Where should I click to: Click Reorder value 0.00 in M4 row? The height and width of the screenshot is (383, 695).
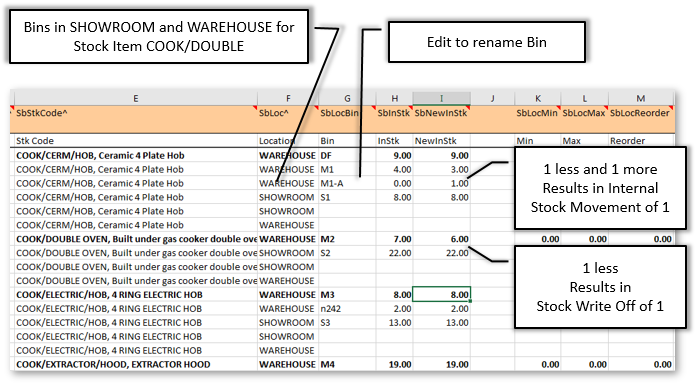pyautogui.click(x=641, y=364)
